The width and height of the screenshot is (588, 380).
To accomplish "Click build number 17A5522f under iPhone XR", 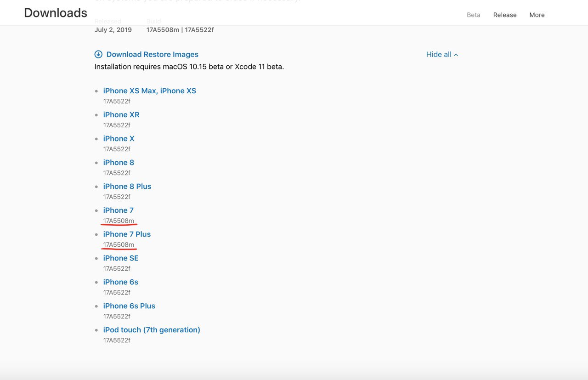I will 117,125.
